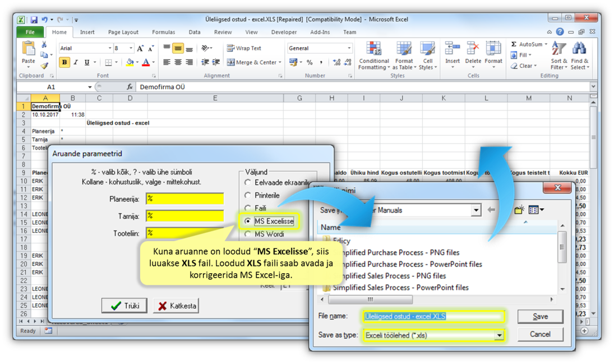This screenshot has height=364, width=614.
Task: Toggle Underline formatting
Action: pos(87,62)
